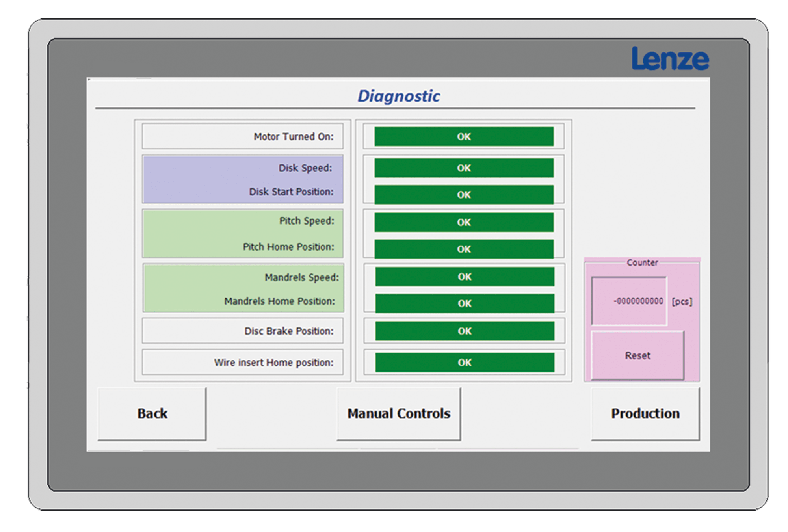Screen dimensions: 788x532
Task: Go to the Production screen
Action: coord(645,413)
